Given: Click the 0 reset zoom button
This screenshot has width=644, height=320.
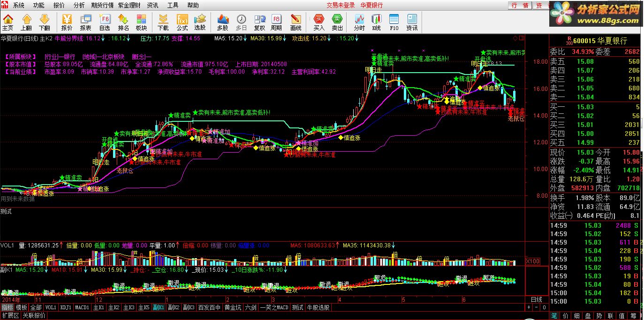Looking at the screenshot, I should 544,308.
